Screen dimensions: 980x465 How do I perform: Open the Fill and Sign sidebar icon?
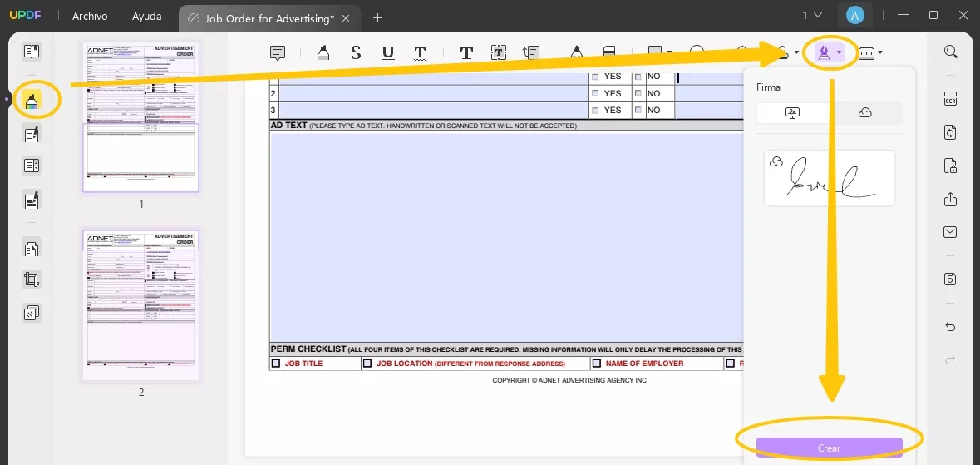pos(32,200)
